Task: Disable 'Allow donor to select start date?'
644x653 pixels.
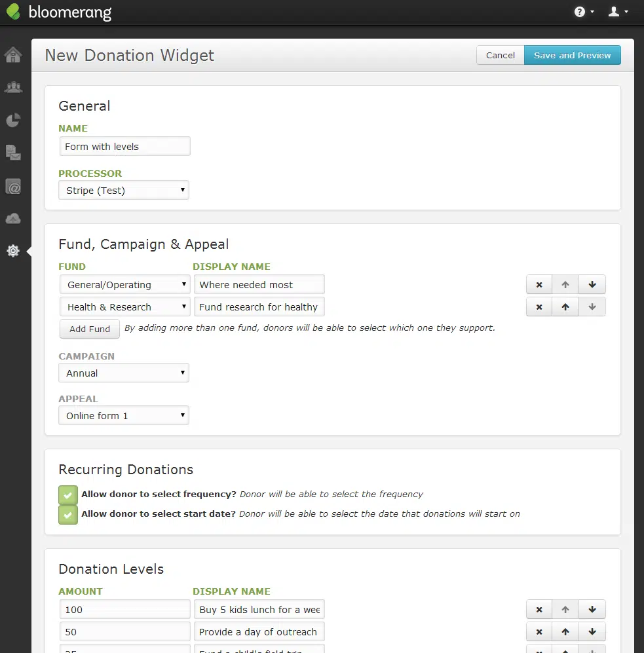Action: point(67,515)
